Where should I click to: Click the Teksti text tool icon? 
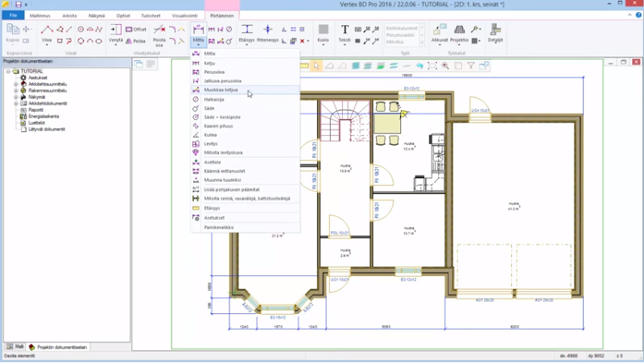345,30
